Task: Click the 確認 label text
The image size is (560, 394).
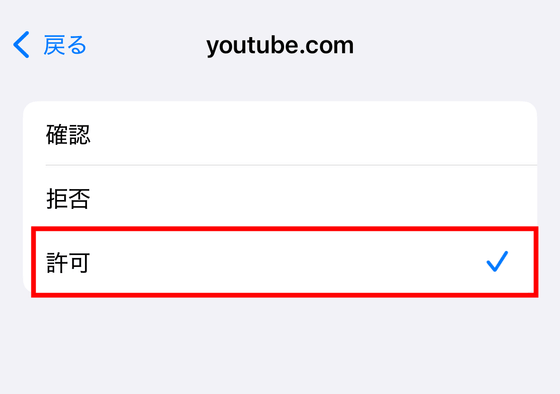Action: (68, 134)
